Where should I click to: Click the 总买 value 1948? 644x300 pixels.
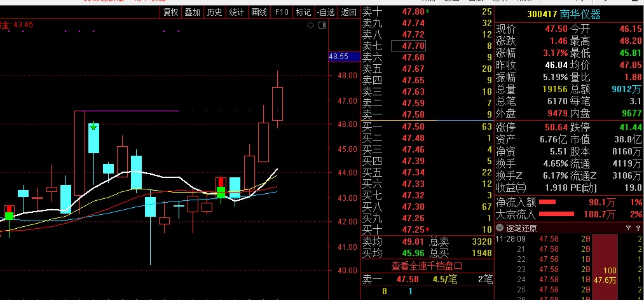tap(482, 253)
